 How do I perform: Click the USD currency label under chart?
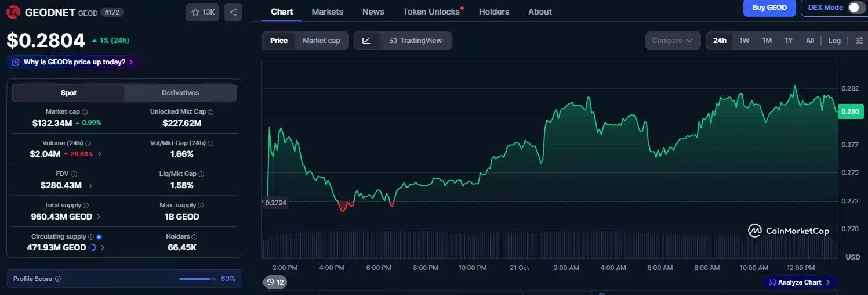click(x=853, y=257)
